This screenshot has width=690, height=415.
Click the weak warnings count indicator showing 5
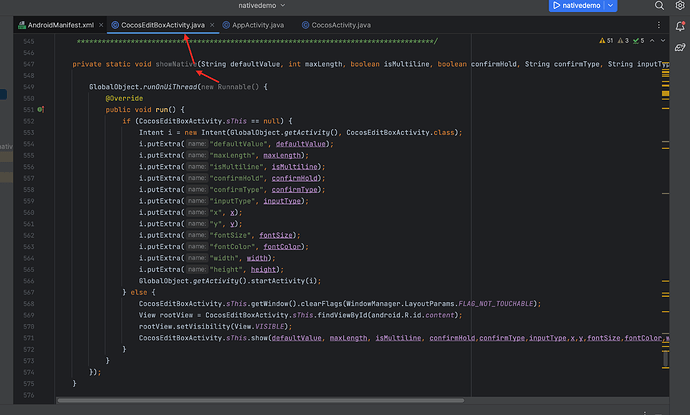[x=637, y=41]
